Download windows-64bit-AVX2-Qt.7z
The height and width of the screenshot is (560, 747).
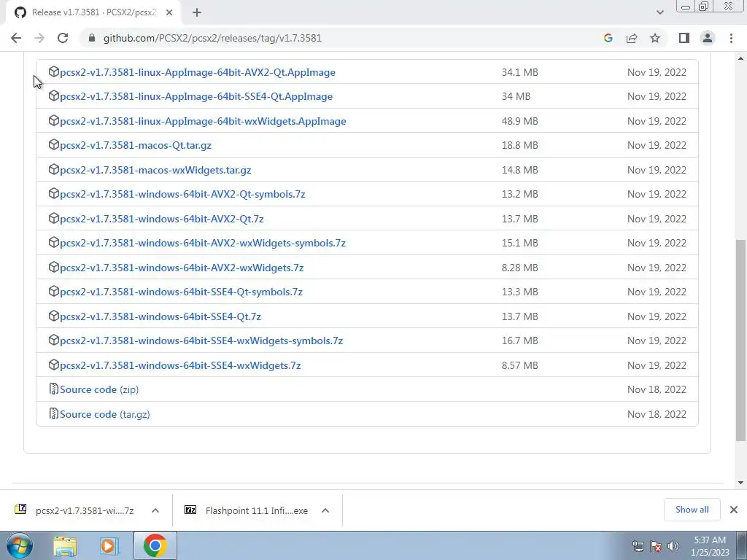pos(162,219)
